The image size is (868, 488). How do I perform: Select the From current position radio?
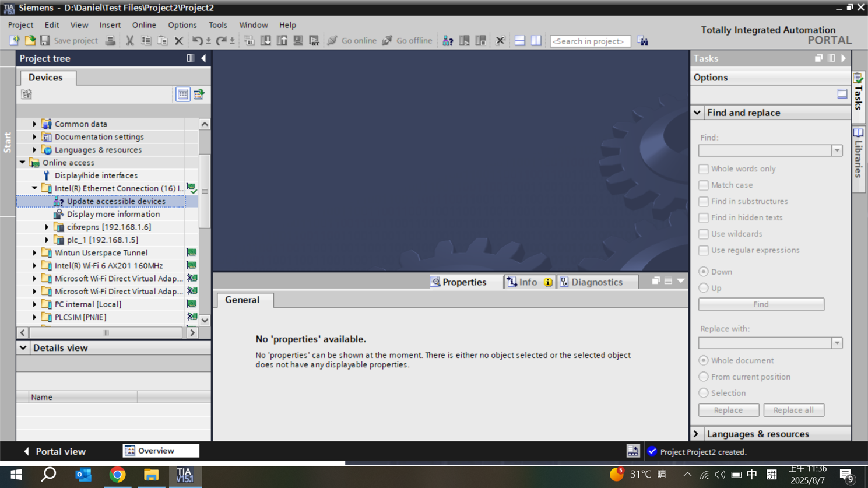tap(704, 377)
